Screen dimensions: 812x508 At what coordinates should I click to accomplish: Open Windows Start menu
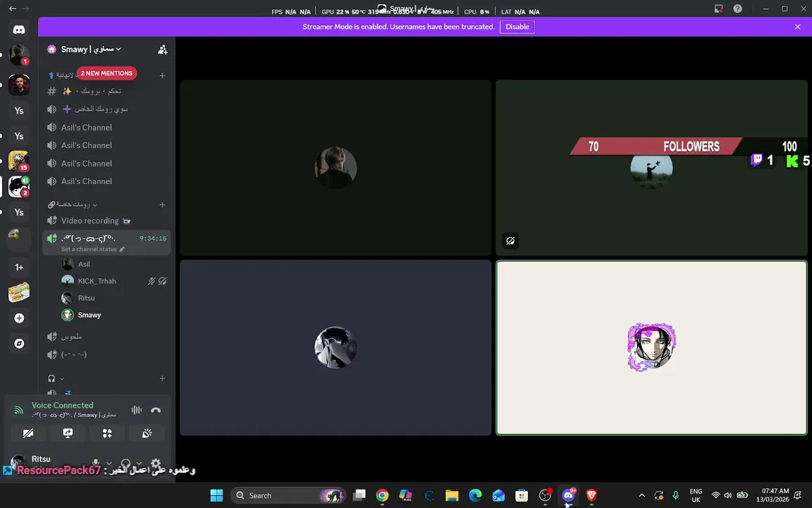click(x=216, y=495)
